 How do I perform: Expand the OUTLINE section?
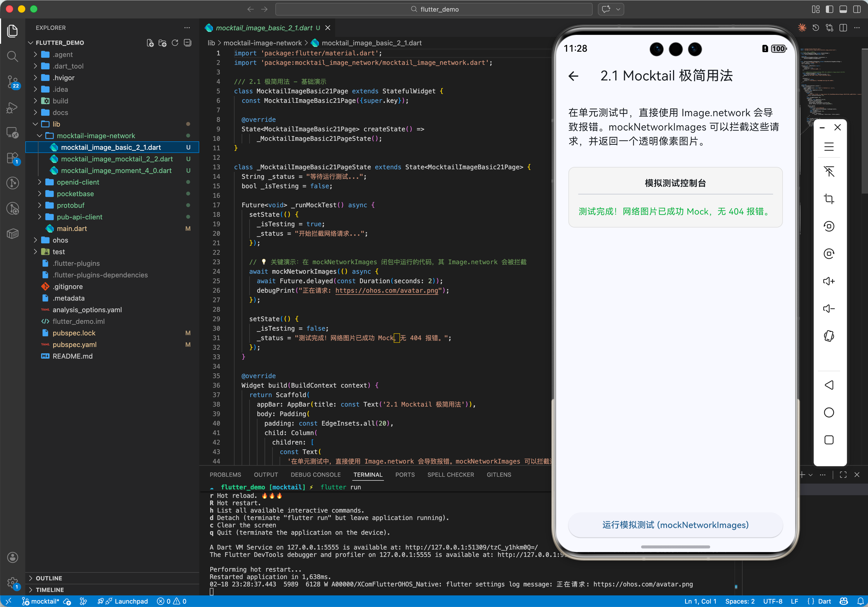(49, 578)
